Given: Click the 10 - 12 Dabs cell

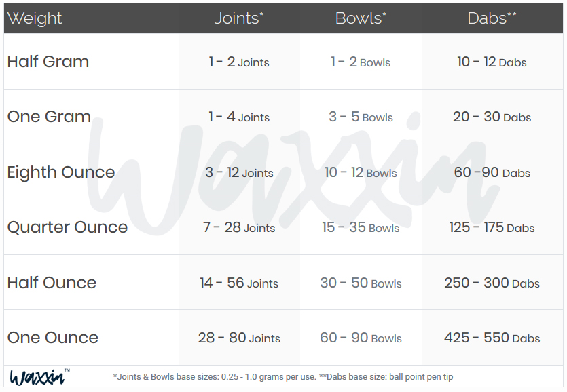Looking at the screenshot, I should point(492,62).
